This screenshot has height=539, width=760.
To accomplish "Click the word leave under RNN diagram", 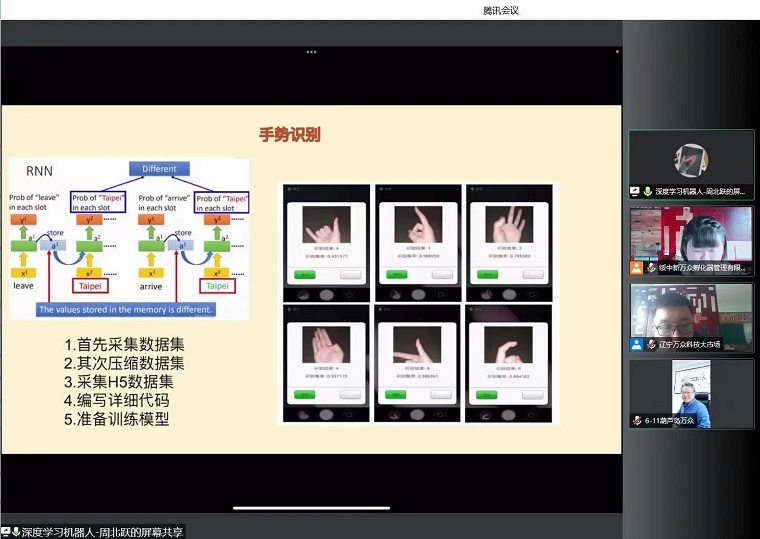I will tap(23, 285).
